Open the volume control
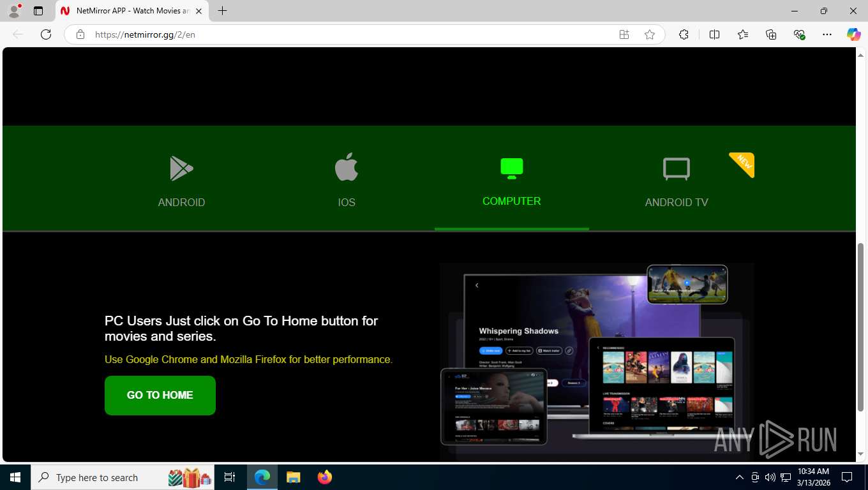This screenshot has height=490, width=868. click(x=770, y=477)
